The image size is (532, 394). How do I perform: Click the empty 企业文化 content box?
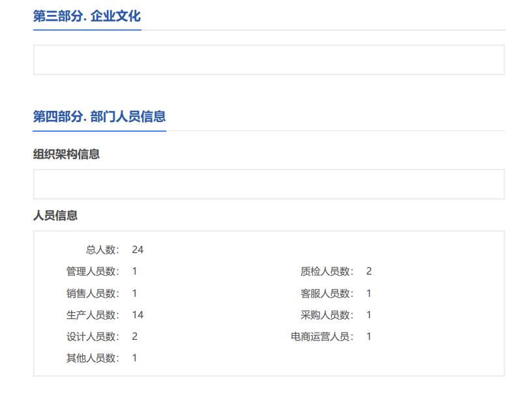tap(269, 60)
